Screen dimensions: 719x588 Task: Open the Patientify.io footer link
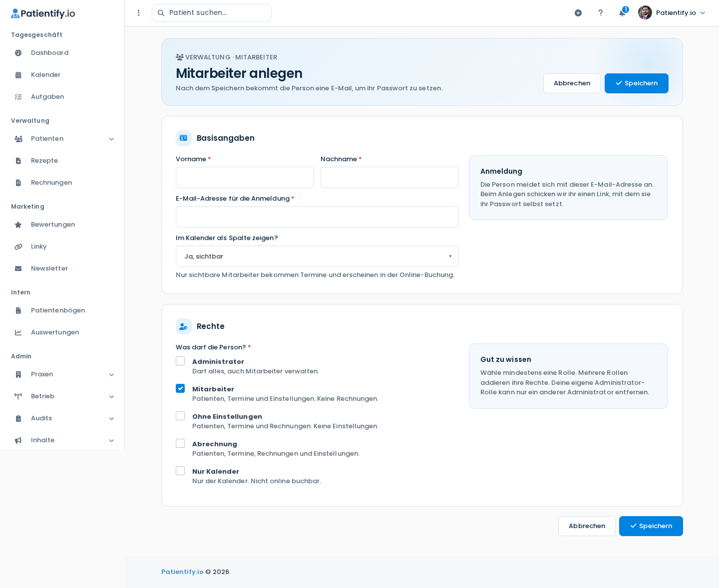(x=182, y=572)
